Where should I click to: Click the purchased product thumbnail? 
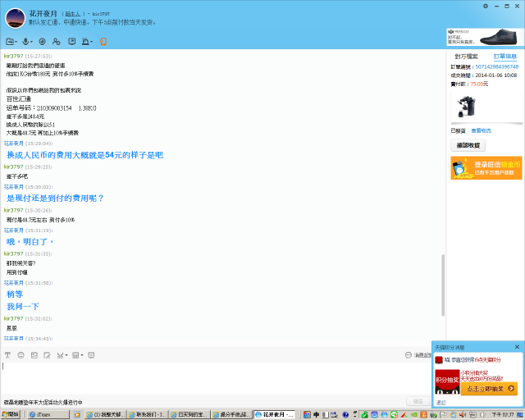tap(467, 106)
